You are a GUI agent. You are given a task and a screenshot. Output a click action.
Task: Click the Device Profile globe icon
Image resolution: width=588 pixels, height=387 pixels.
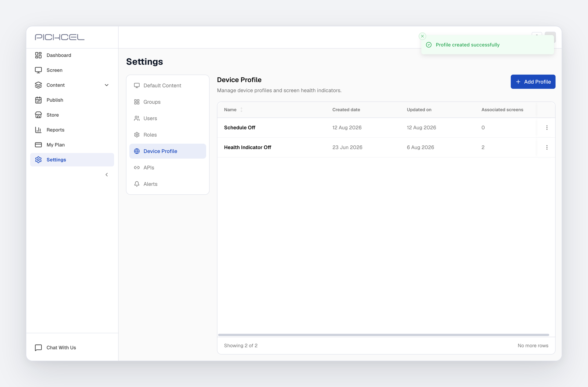coord(137,151)
